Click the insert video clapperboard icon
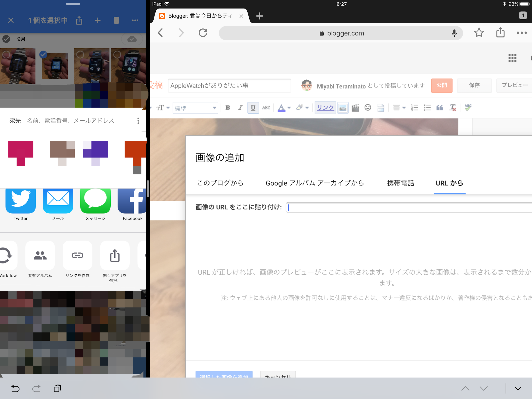 tap(355, 108)
